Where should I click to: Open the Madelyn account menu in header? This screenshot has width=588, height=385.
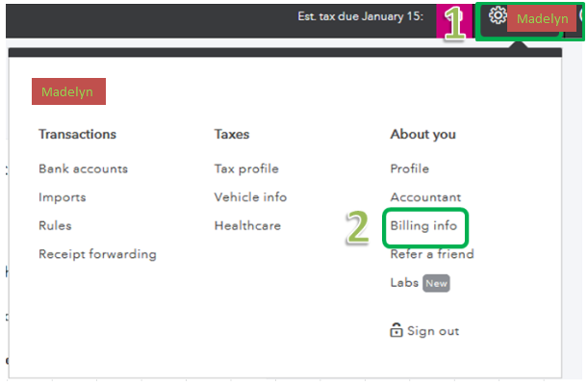tap(542, 18)
